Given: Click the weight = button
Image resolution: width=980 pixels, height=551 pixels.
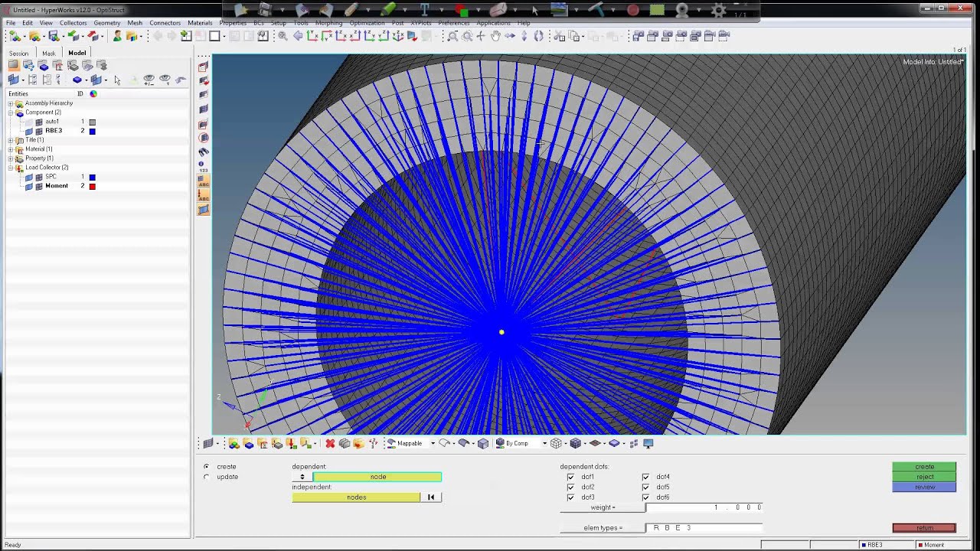Looking at the screenshot, I should pos(603,507).
